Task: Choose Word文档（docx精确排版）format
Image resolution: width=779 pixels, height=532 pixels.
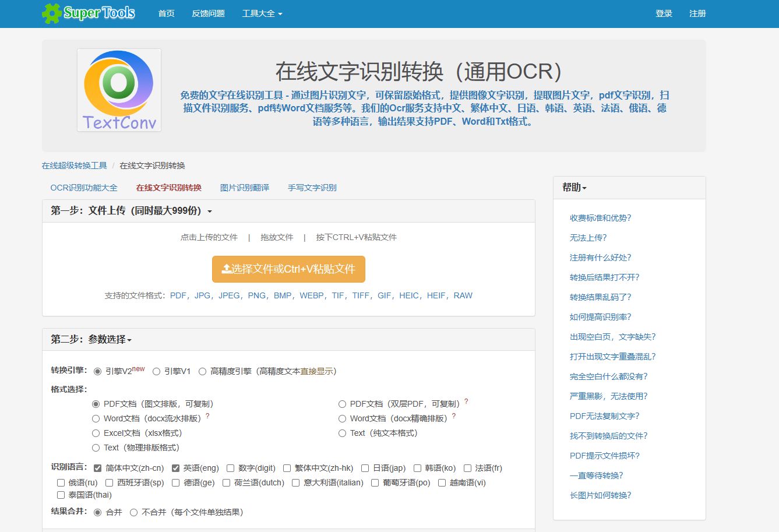Action: coord(342,418)
